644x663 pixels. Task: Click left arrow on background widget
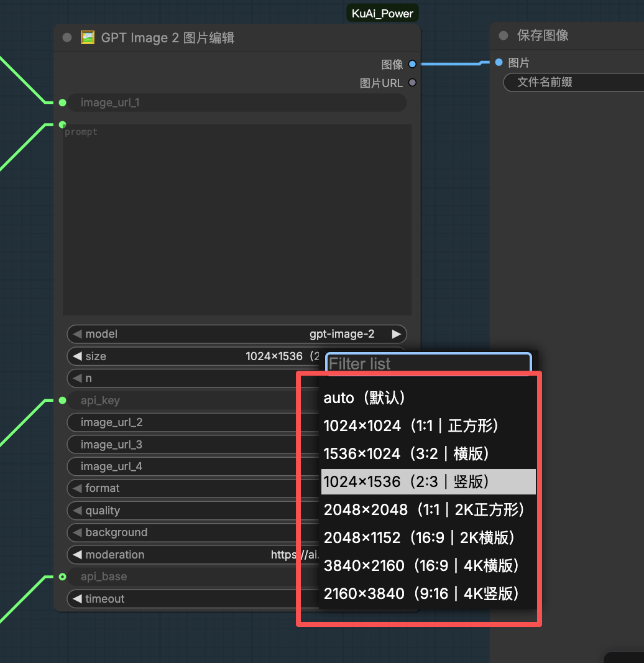(x=77, y=532)
